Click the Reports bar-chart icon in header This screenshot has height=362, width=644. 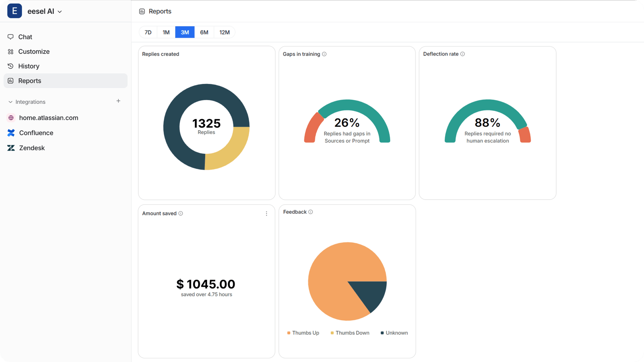click(x=142, y=11)
